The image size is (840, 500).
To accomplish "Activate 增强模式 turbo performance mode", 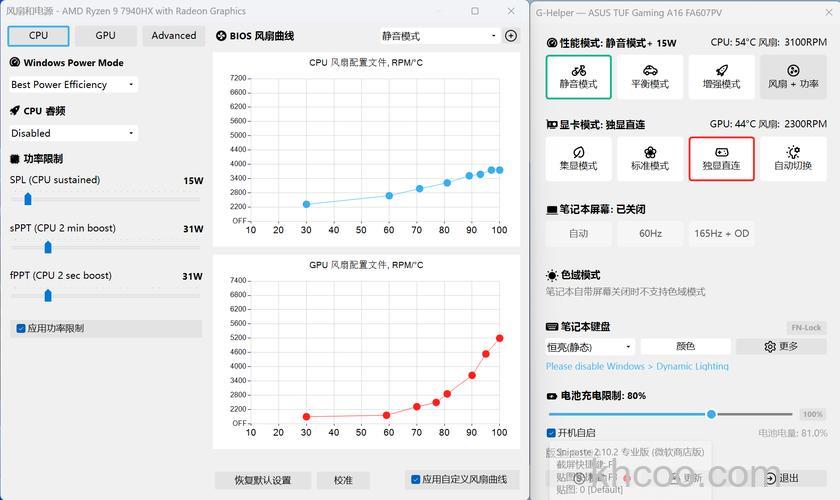I will [x=721, y=76].
